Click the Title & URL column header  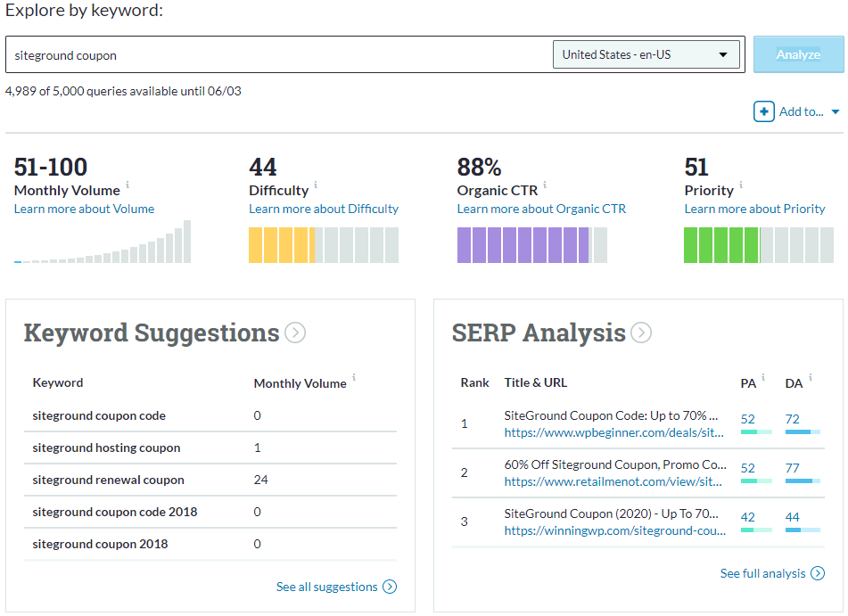click(535, 383)
